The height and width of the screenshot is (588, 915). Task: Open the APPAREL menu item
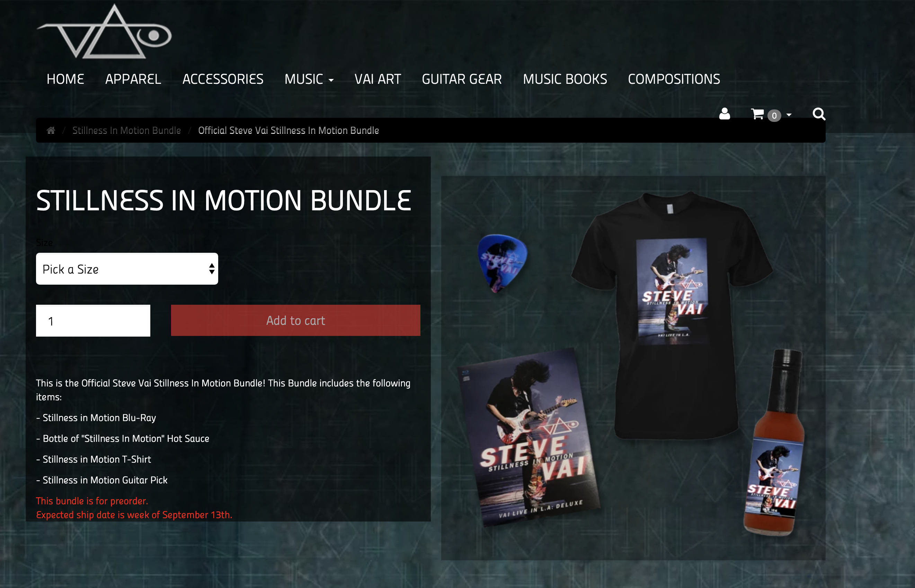point(133,79)
